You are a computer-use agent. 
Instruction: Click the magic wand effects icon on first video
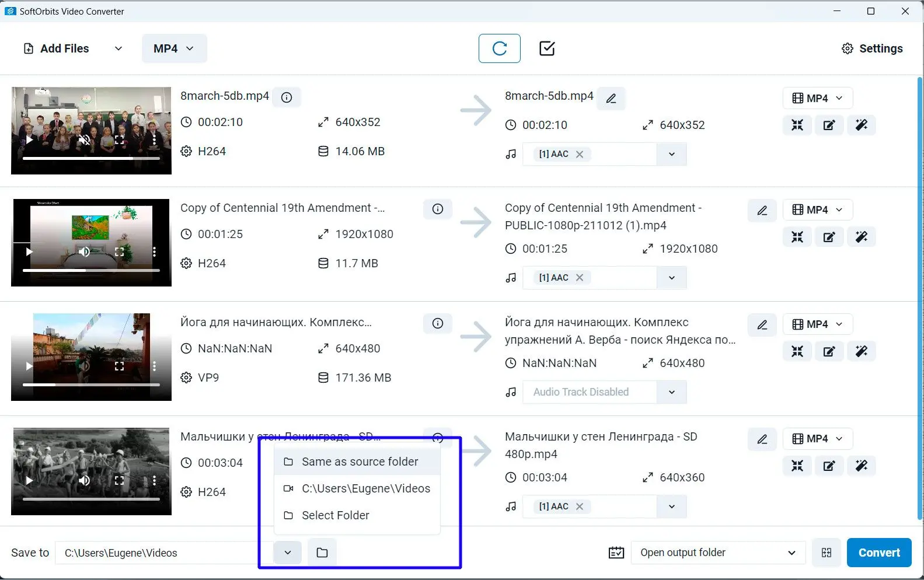tap(861, 125)
